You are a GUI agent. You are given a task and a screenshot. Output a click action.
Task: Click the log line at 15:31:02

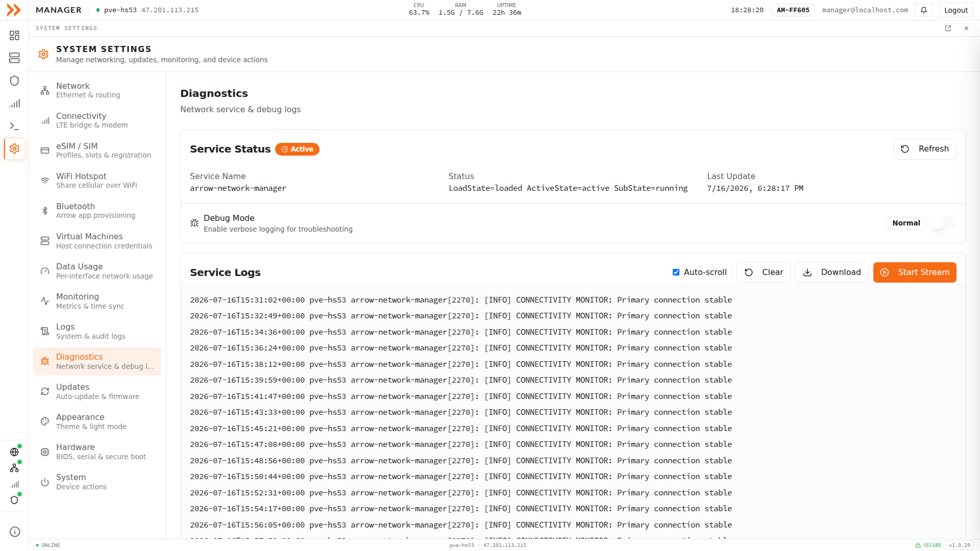pos(461,300)
